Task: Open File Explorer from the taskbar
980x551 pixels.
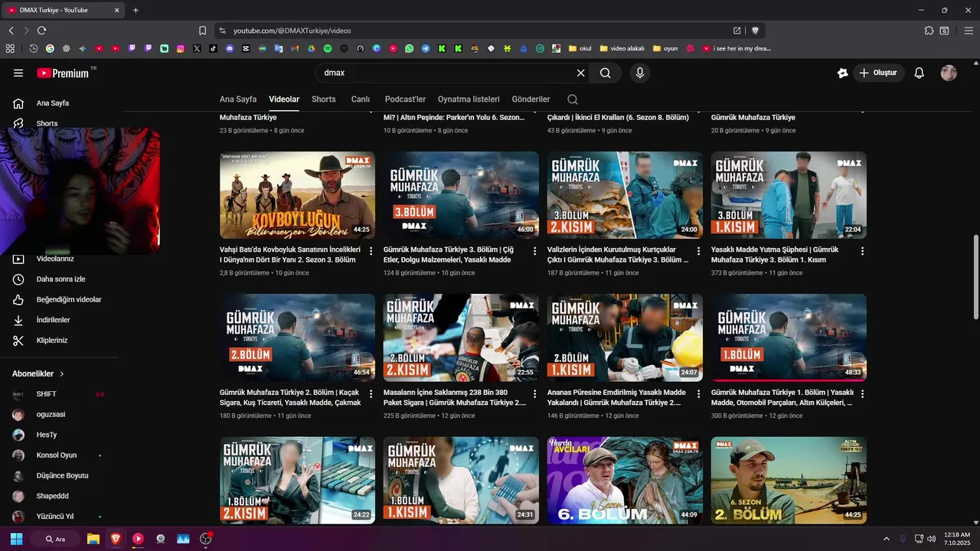Action: [93, 539]
